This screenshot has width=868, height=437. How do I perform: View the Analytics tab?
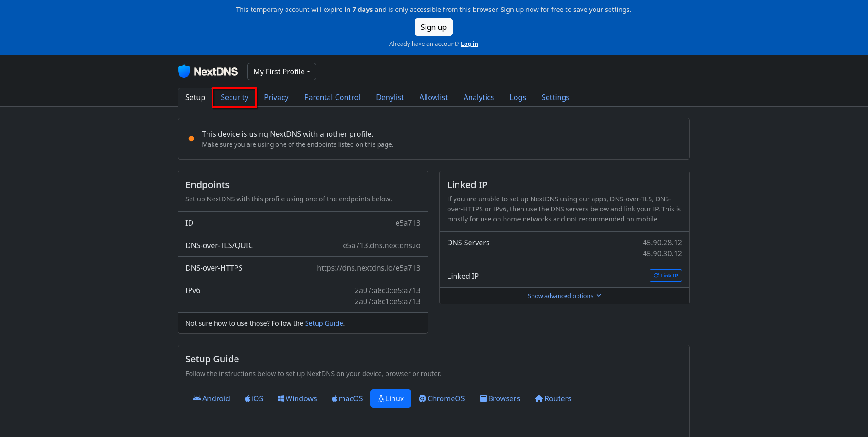click(478, 97)
